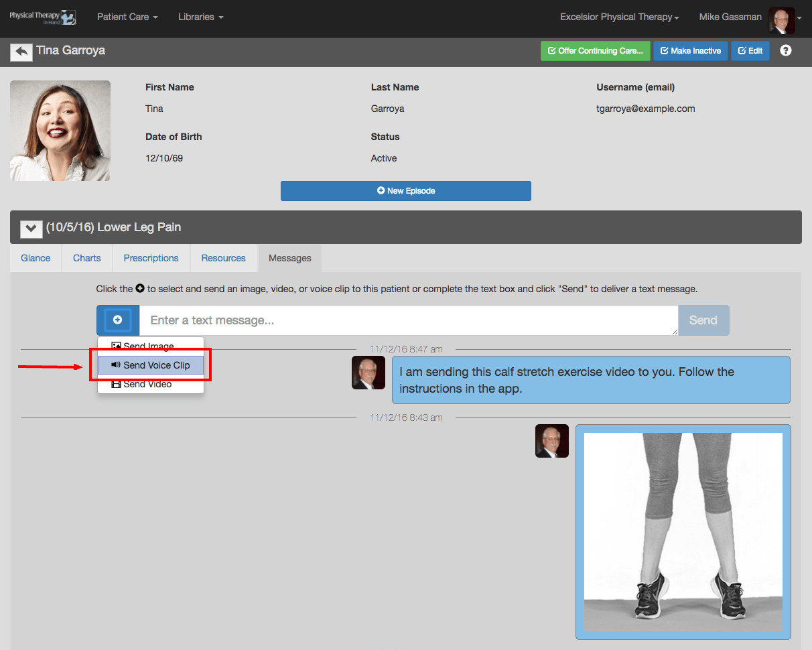812x650 pixels.
Task: Expand the Libraries dropdown menu
Action: point(201,17)
